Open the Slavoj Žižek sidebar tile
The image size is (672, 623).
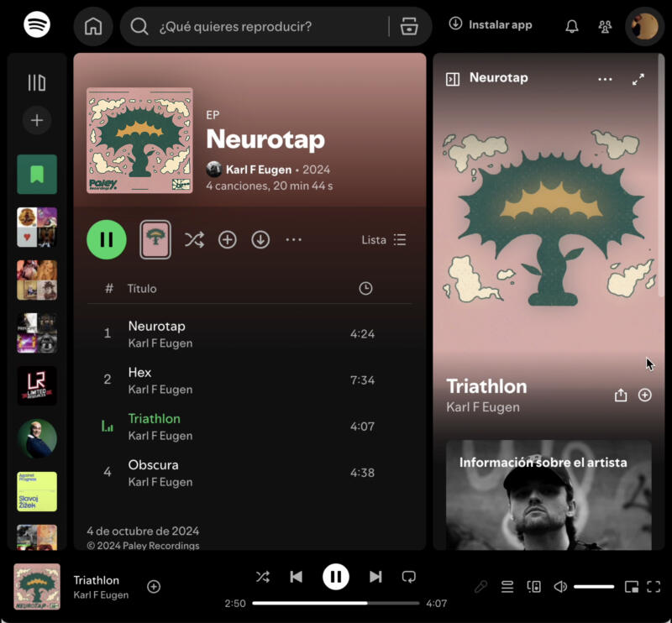point(37,491)
